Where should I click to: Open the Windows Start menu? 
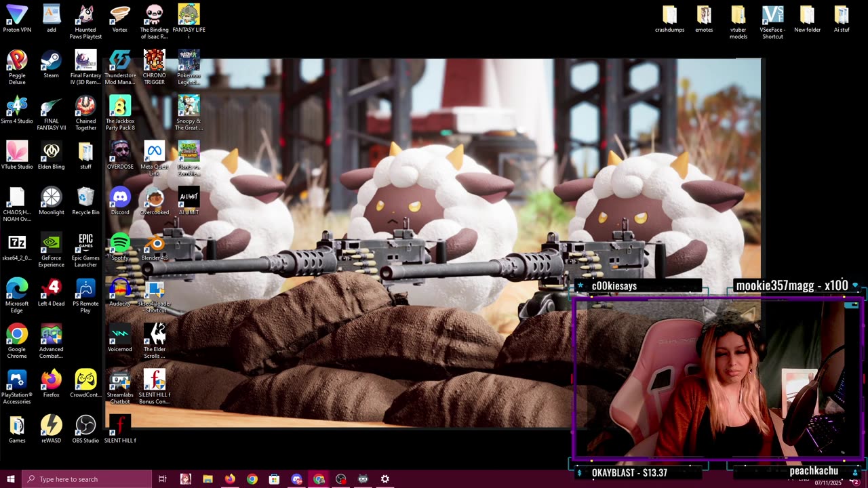coord(9,479)
